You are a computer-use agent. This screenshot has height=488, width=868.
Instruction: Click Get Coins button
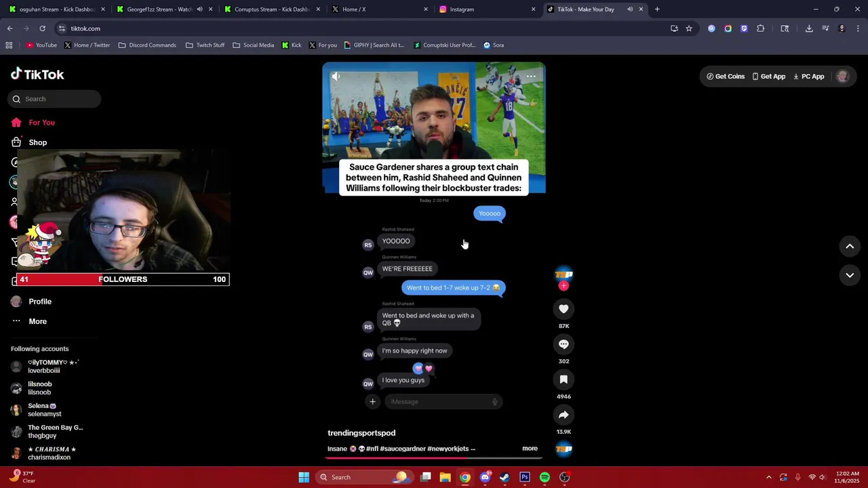[x=726, y=77]
